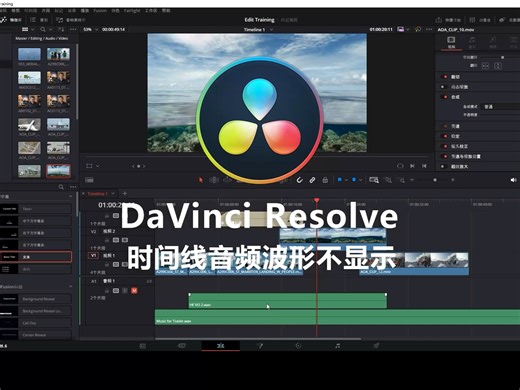Switch to the Video tab in Inspector
Viewport: 520px width, 390px height.
tap(451, 42)
